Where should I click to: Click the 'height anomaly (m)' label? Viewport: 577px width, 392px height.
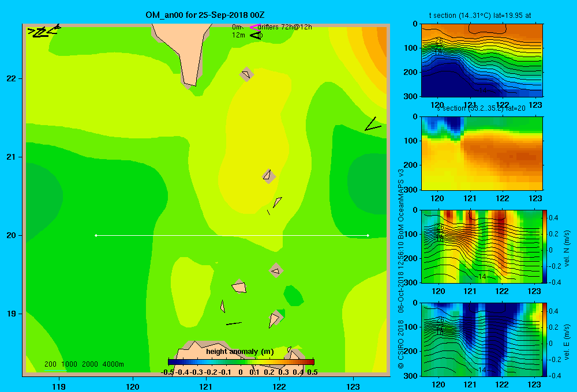[x=240, y=352]
